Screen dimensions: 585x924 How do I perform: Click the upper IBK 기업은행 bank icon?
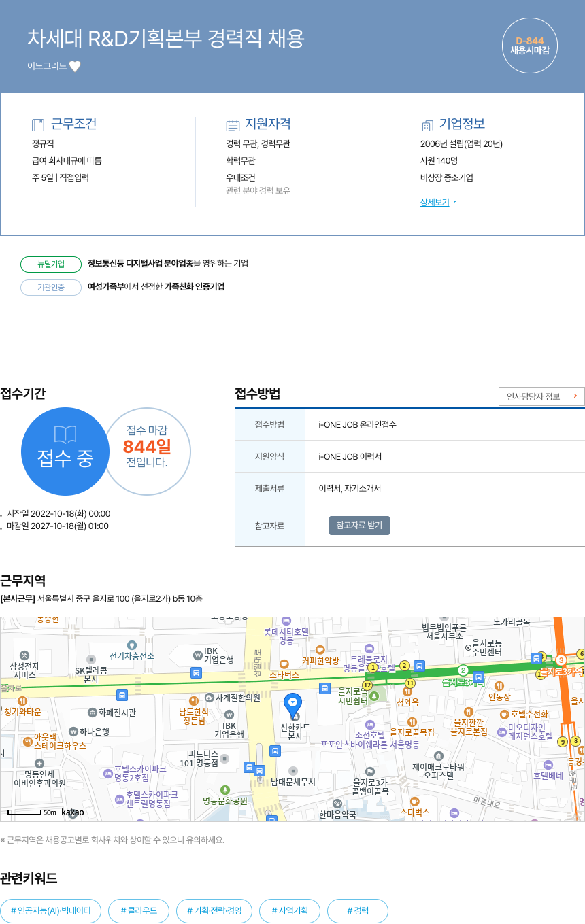coord(197,655)
